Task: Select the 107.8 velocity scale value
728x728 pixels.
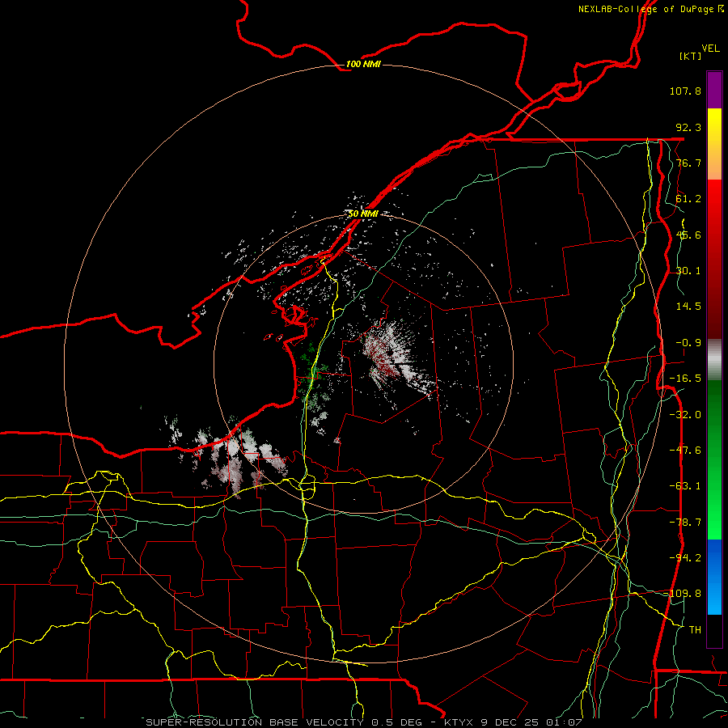Action: point(685,91)
